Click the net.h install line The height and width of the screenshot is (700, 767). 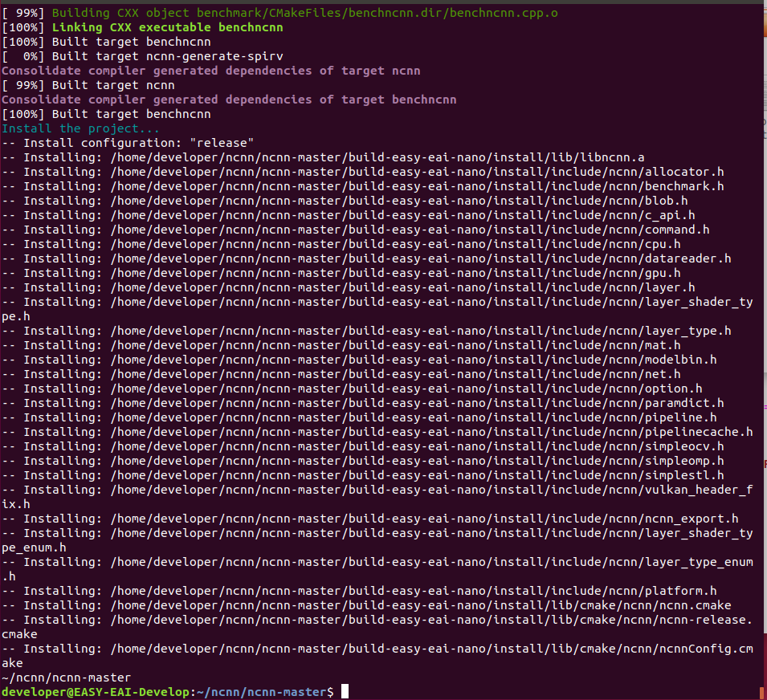click(341, 374)
